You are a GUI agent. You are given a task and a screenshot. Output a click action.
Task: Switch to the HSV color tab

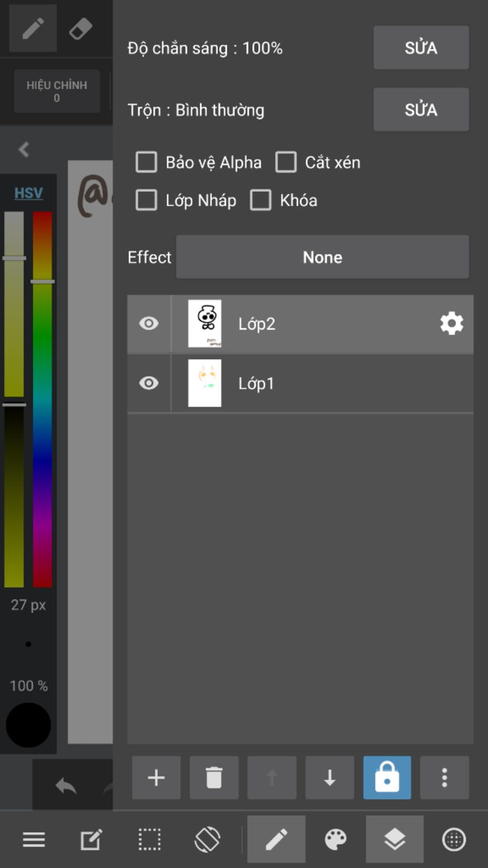point(29,193)
